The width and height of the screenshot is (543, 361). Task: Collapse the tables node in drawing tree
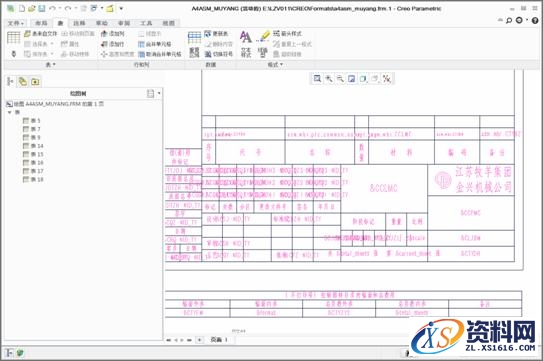10,112
